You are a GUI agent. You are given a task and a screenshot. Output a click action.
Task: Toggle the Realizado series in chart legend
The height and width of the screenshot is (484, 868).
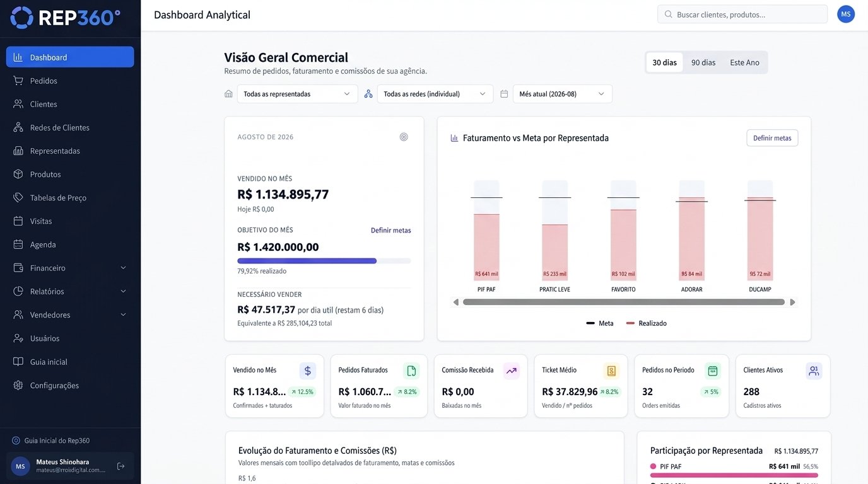pos(646,323)
